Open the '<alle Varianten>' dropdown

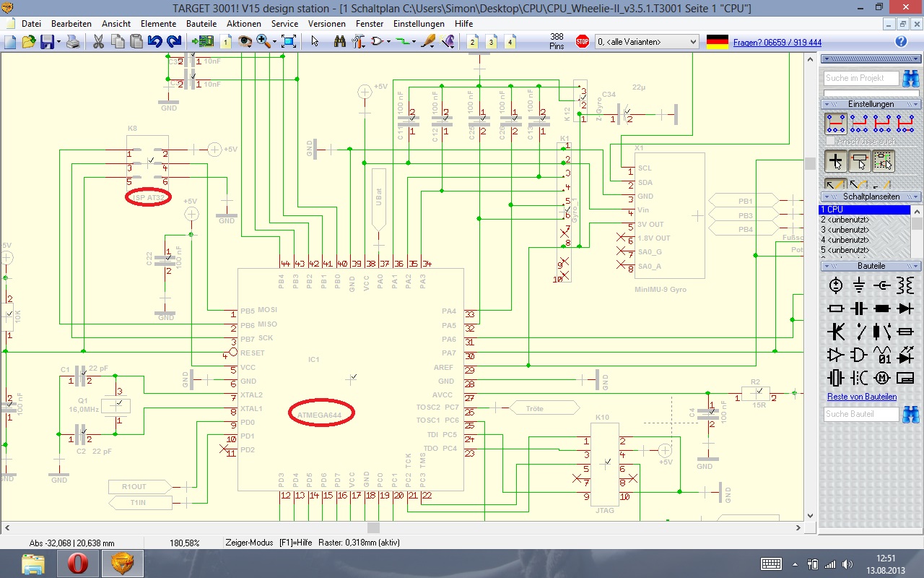click(x=647, y=42)
